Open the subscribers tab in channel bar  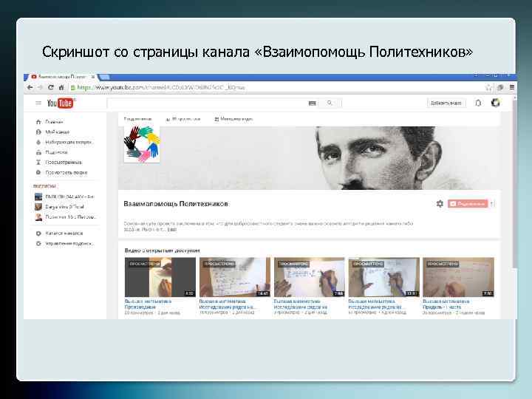pyautogui.click(x=137, y=119)
